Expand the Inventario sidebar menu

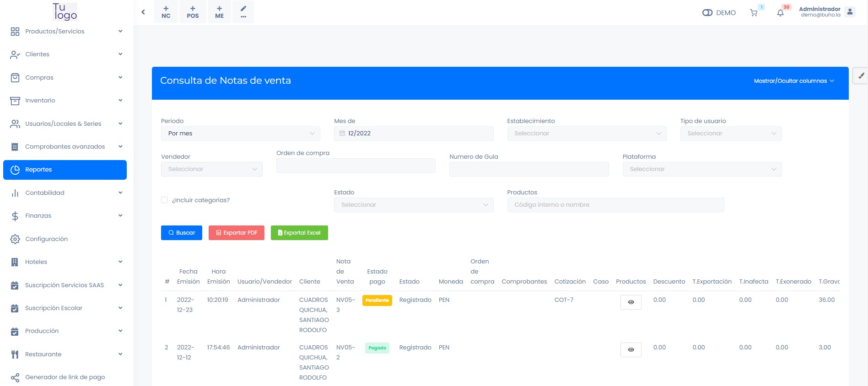coord(65,101)
